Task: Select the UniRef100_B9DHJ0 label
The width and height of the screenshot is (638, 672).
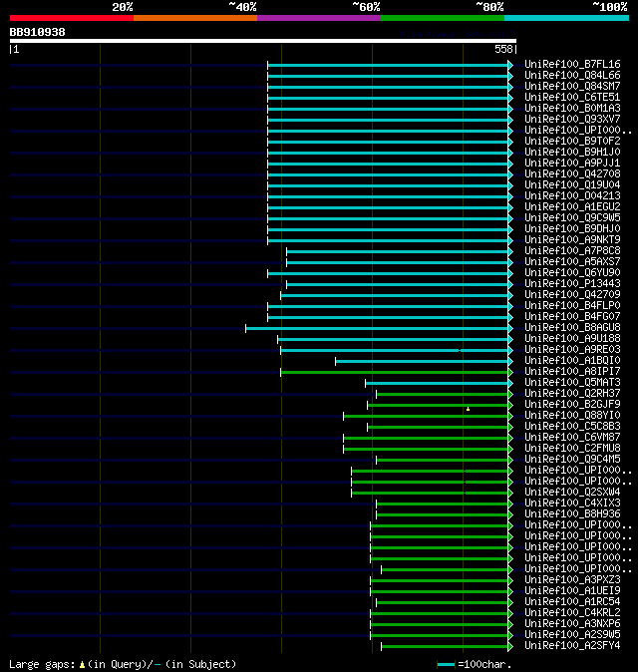Action: pyautogui.click(x=572, y=229)
